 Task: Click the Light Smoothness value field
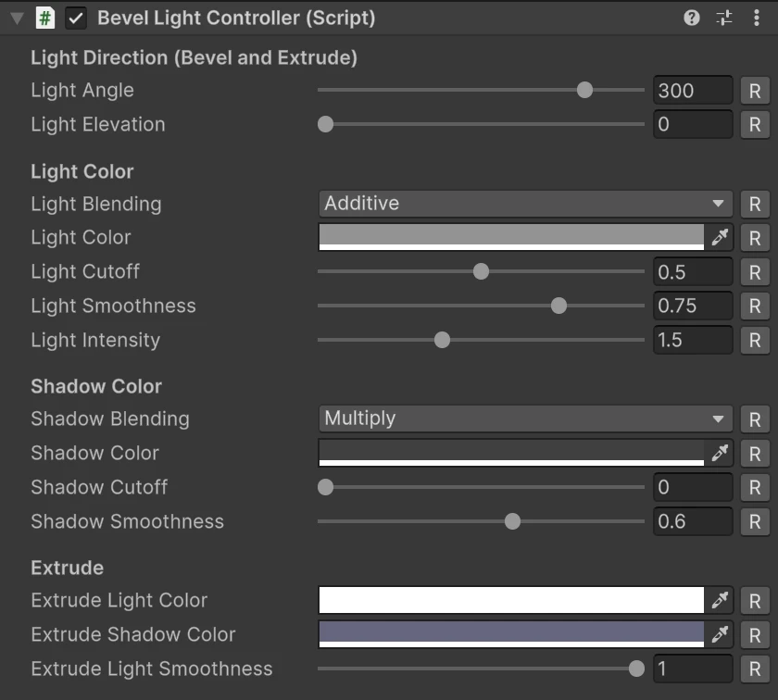point(693,306)
